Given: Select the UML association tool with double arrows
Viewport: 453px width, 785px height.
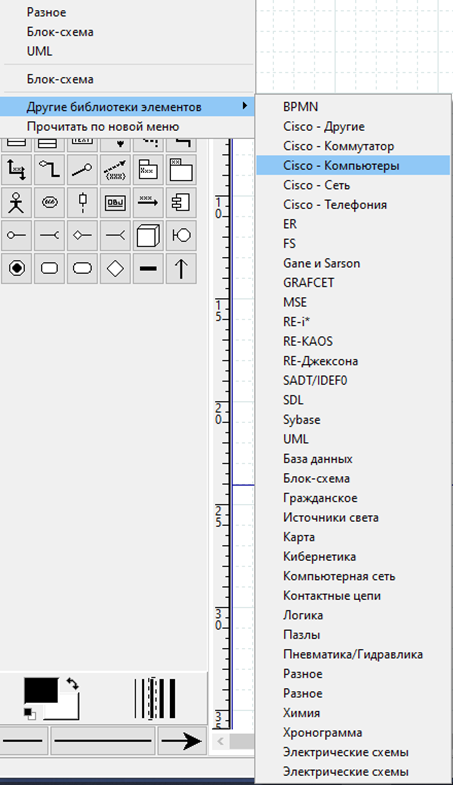Looking at the screenshot, I should pyautogui.click(x=17, y=170).
